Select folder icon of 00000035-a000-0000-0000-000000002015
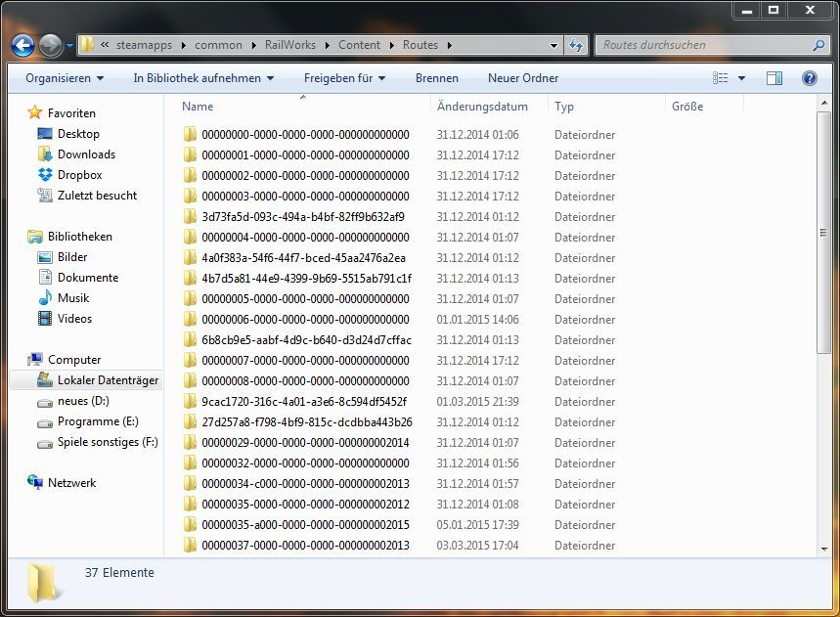The width and height of the screenshot is (840, 617). pyautogui.click(x=190, y=524)
